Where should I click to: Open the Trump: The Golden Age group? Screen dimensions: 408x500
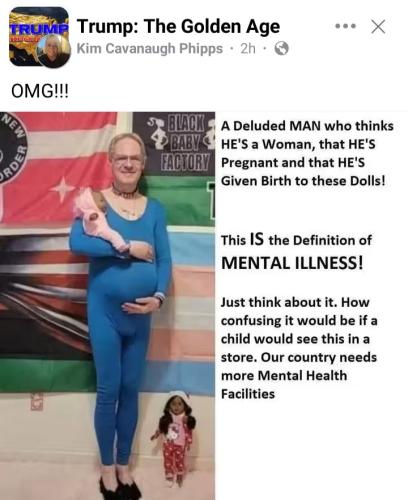(x=178, y=26)
